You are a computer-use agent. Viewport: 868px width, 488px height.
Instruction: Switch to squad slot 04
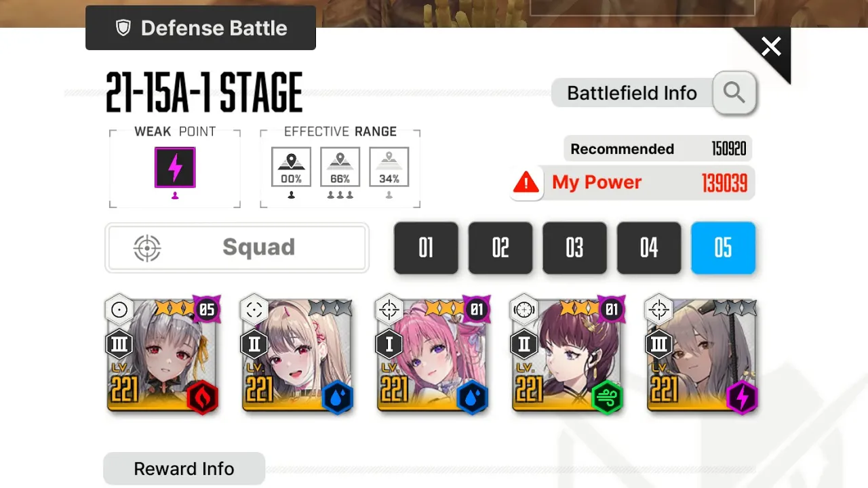[x=649, y=248]
